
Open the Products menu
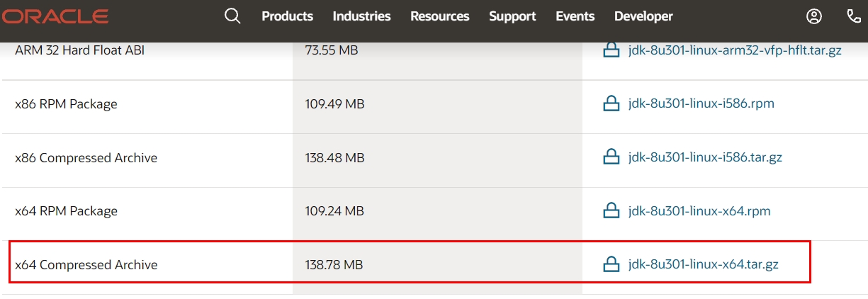click(287, 16)
